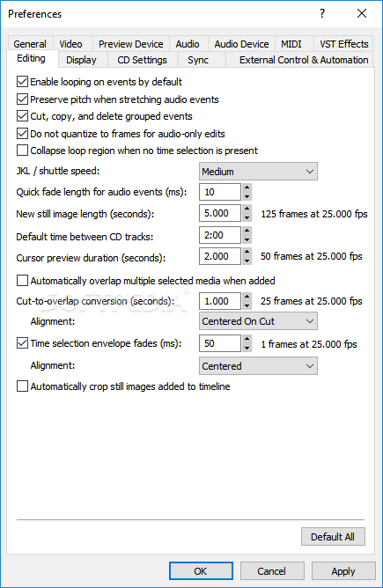This screenshot has height=588, width=383.
Task: Open the JKL / shuttle speed dropdown
Action: pos(258,172)
